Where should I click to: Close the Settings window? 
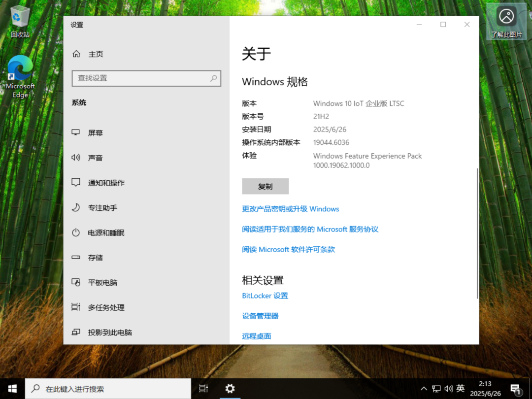467,25
